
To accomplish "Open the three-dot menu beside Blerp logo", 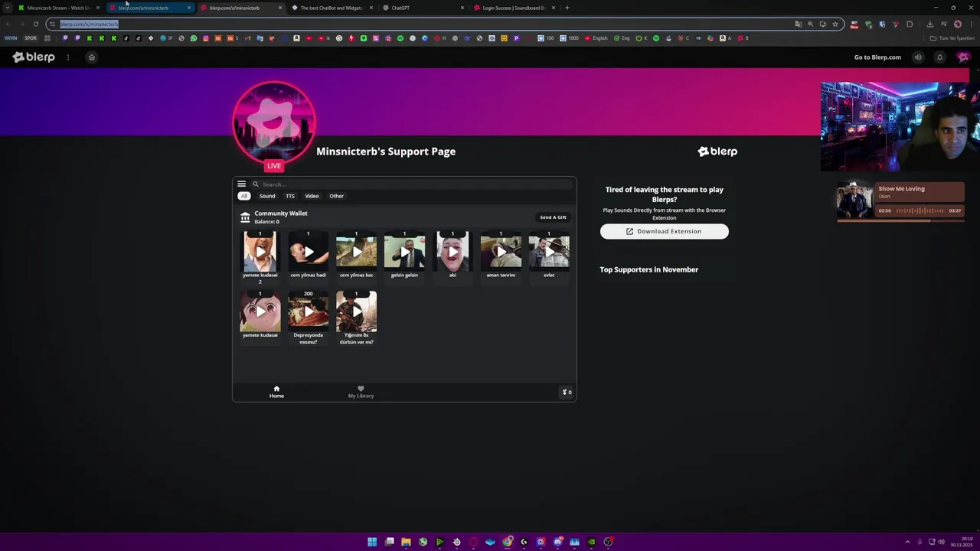I will tap(68, 57).
